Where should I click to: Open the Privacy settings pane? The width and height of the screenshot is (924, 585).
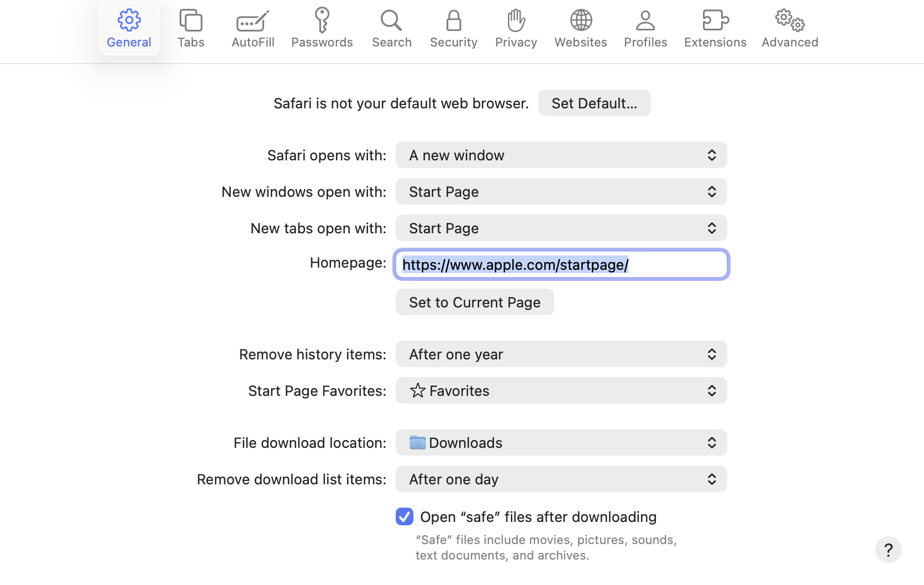point(516,29)
